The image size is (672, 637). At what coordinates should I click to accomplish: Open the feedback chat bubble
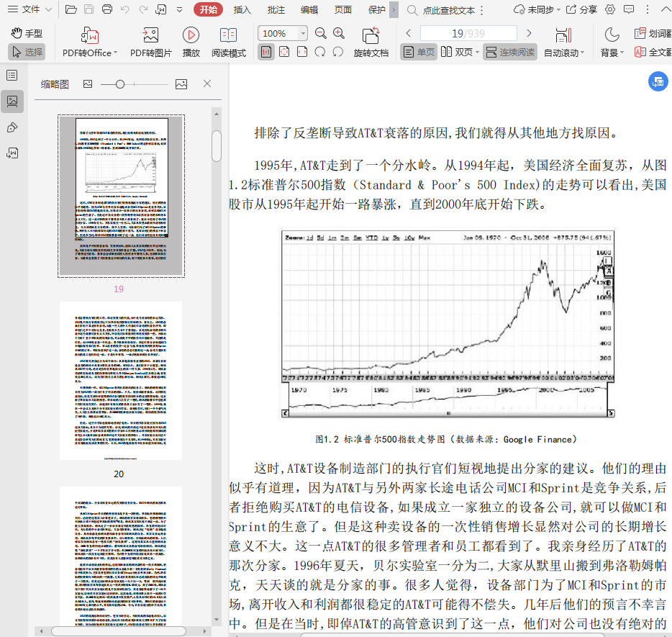coord(629,9)
